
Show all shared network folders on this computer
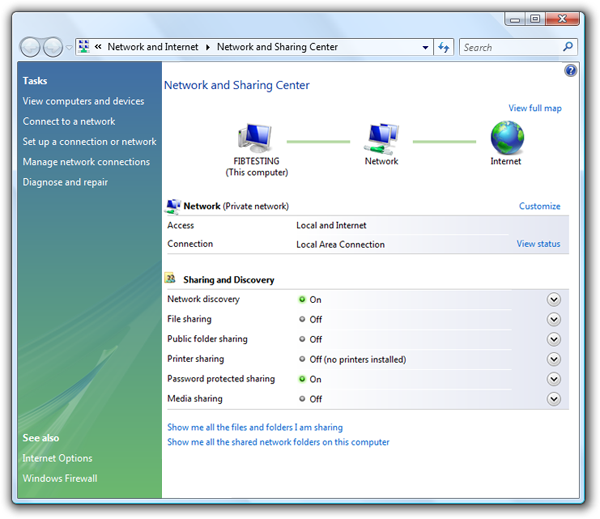pyautogui.click(x=278, y=442)
